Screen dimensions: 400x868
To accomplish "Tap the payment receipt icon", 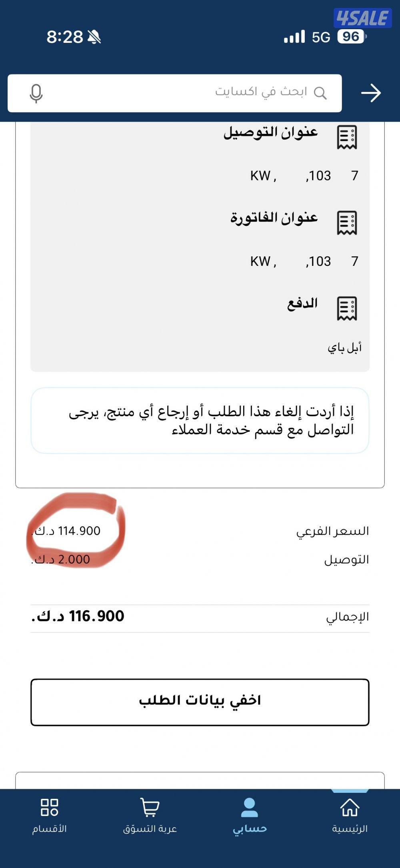I will click(x=346, y=308).
